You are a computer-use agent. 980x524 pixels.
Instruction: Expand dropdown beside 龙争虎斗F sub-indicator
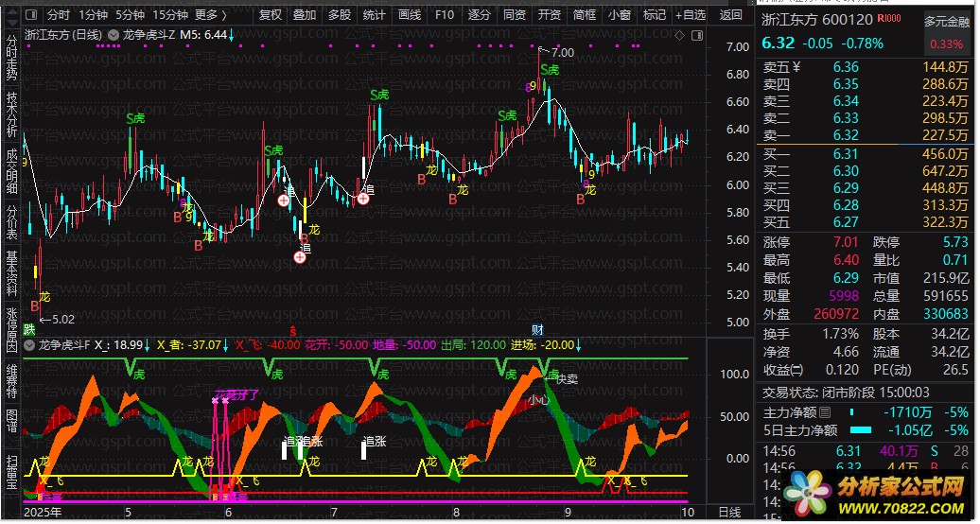point(28,344)
